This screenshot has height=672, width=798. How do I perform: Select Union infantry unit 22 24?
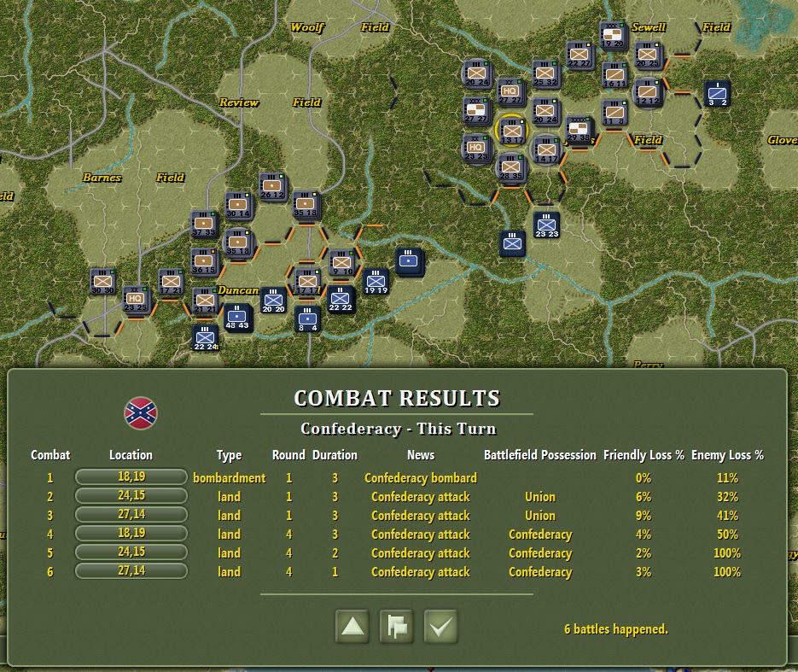[206, 338]
